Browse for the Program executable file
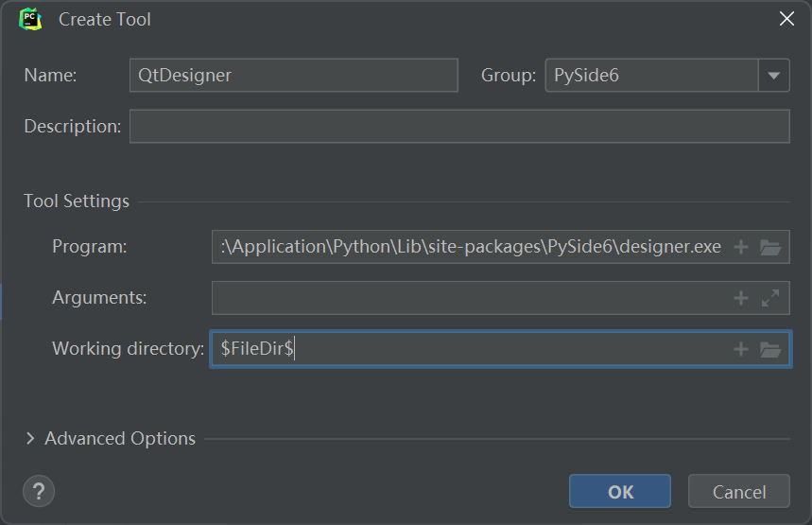The width and height of the screenshot is (812, 525). tap(770, 247)
